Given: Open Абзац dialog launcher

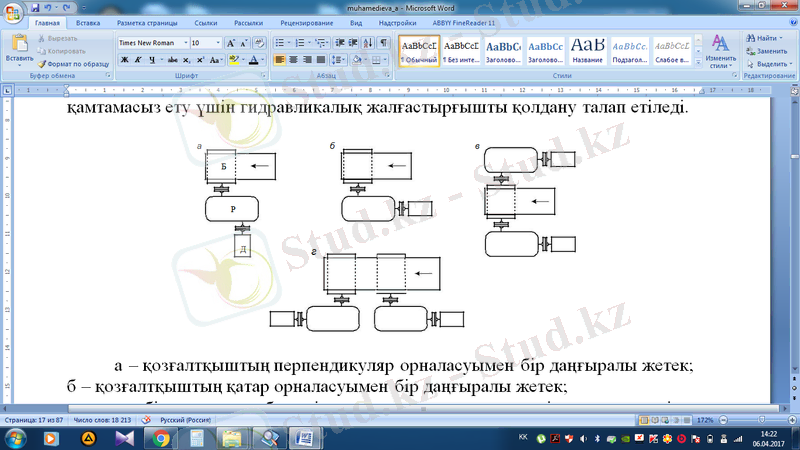Looking at the screenshot, I should coord(387,76).
